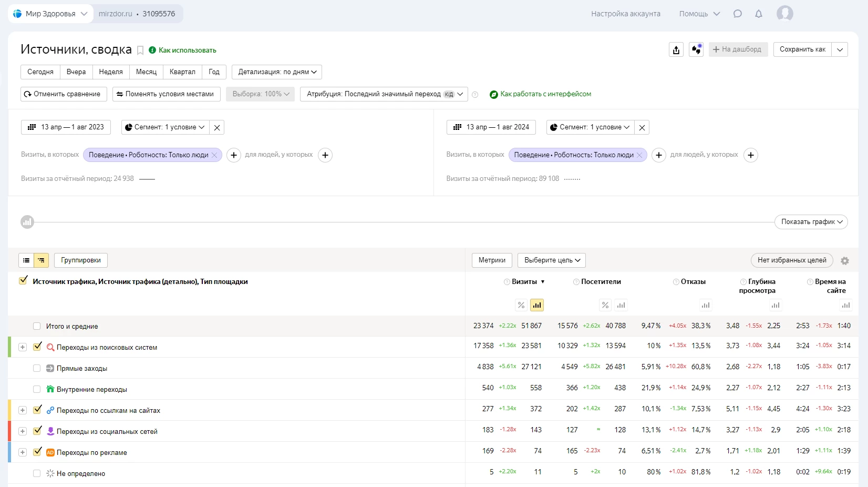Check the Прямые заходы row checkbox
The height and width of the screenshot is (487, 868).
click(37, 368)
